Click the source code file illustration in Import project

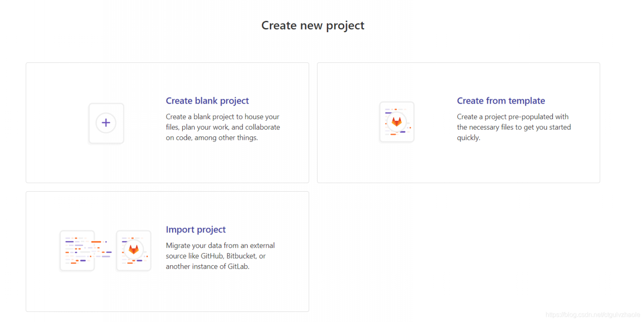pos(77,251)
